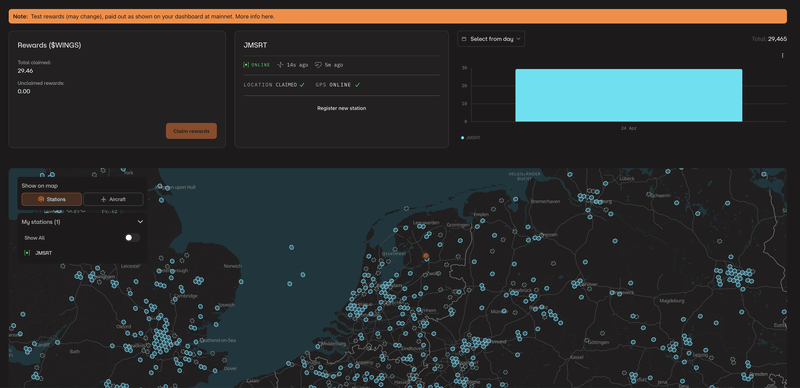The width and height of the screenshot is (800, 388).
Task: Click the green station icon beside JMSRT list item
Action: pyautogui.click(x=27, y=253)
